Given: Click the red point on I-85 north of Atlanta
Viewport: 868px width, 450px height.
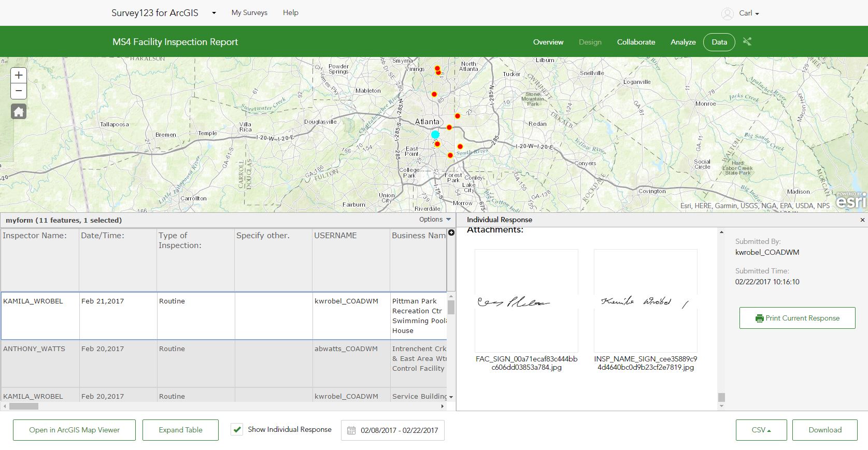Looking at the screenshot, I should tap(434, 94).
